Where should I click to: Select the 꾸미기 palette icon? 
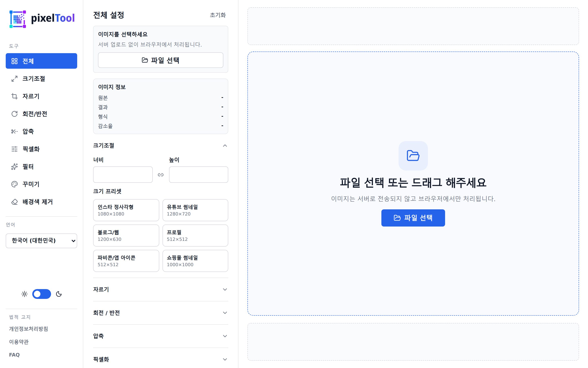click(x=14, y=184)
